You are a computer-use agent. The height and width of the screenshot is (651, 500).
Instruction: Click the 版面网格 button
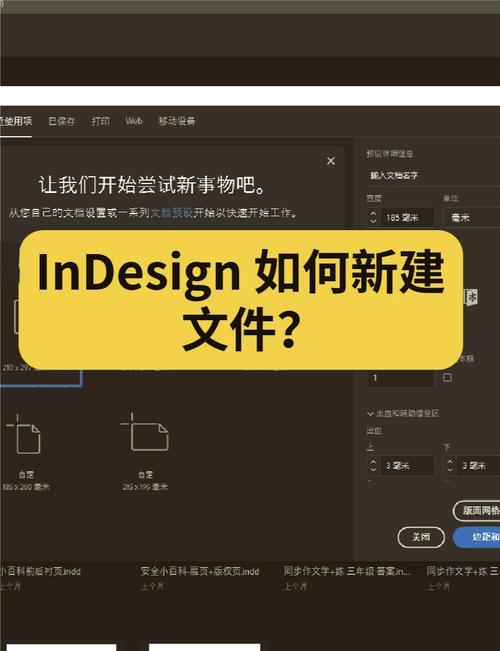[477, 510]
